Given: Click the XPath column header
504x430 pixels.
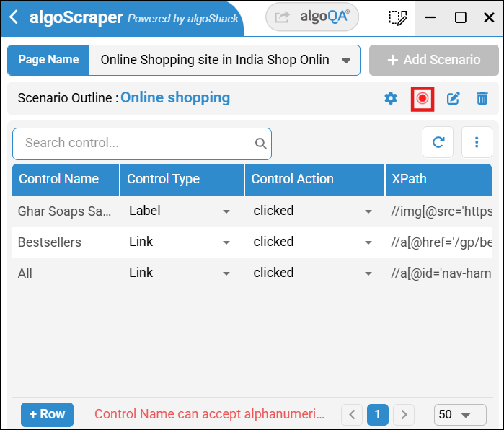Looking at the screenshot, I should point(439,180).
